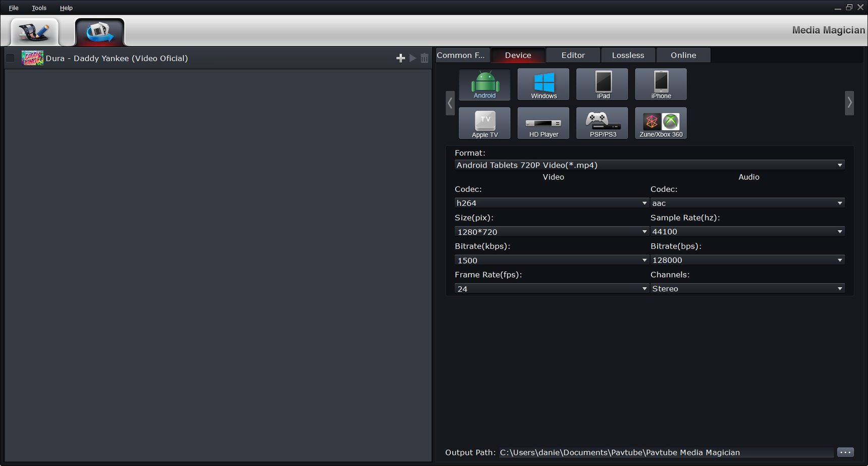Open the File menu
This screenshot has height=466, width=868.
coord(14,8)
